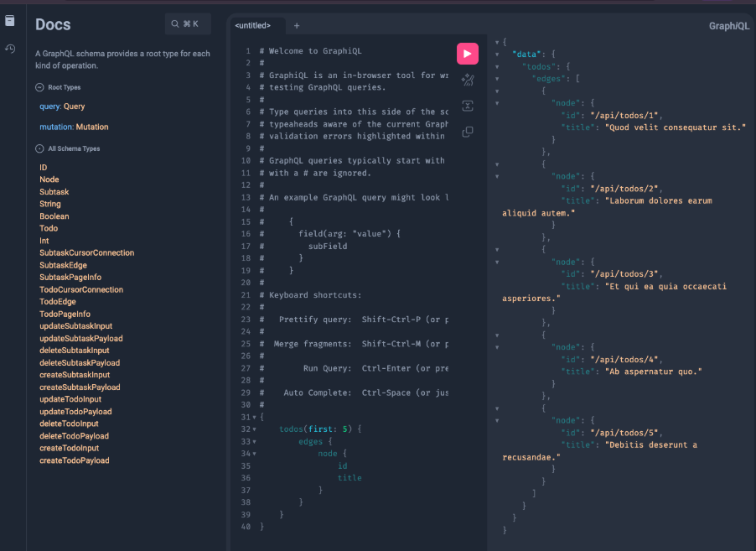
Task: Click the 'title' field in query editor
Action: tap(350, 478)
